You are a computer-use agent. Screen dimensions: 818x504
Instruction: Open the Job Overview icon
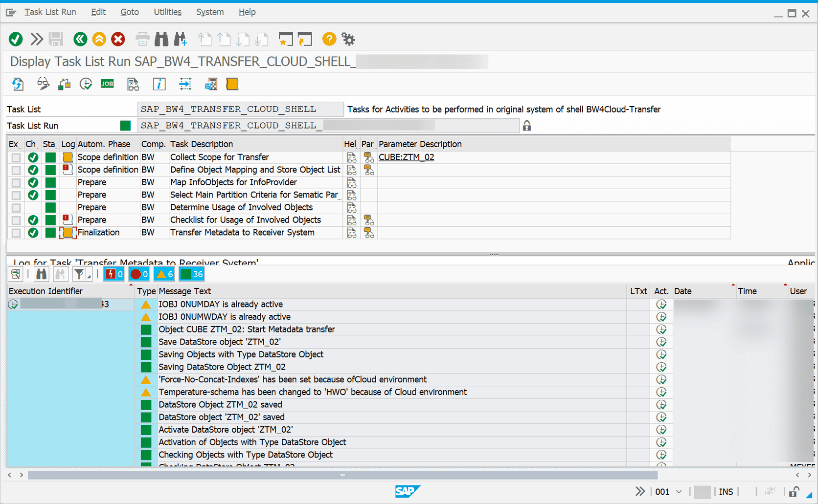pyautogui.click(x=107, y=84)
